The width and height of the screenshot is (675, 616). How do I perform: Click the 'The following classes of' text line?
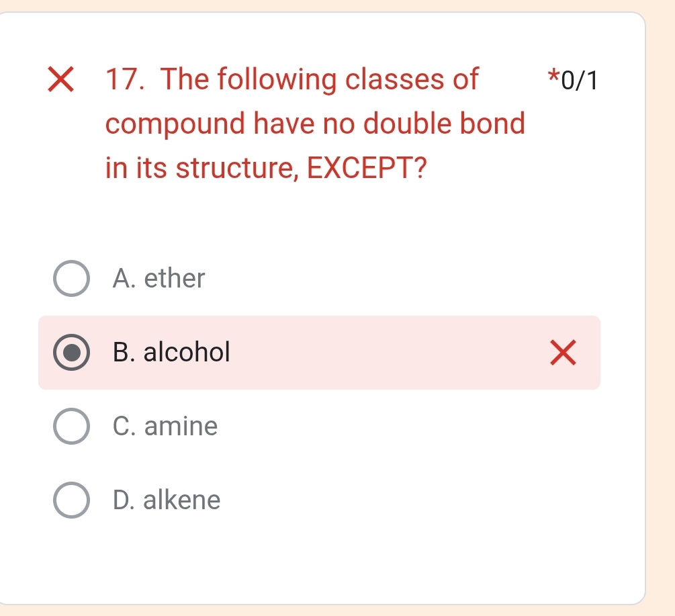coord(320,80)
